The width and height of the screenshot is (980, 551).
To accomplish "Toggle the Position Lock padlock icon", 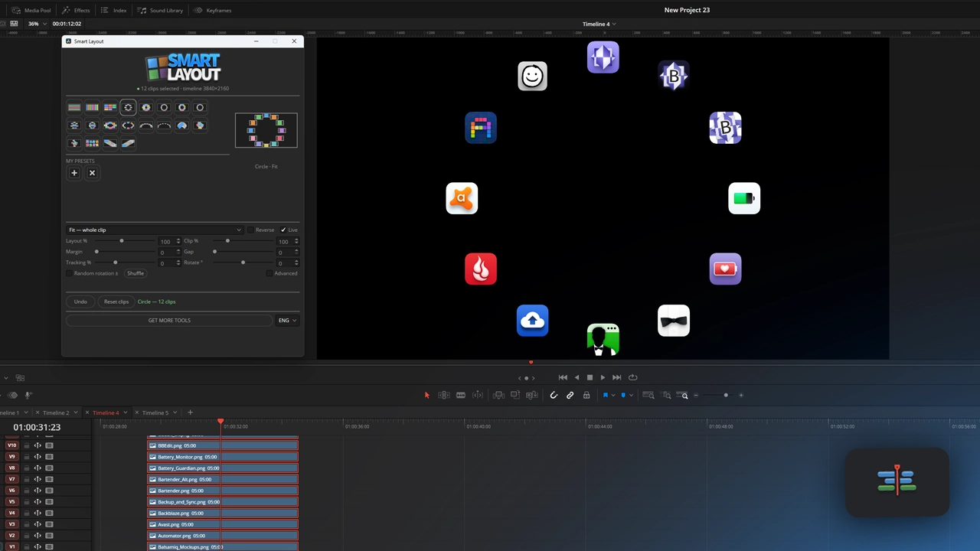I will click(x=586, y=396).
